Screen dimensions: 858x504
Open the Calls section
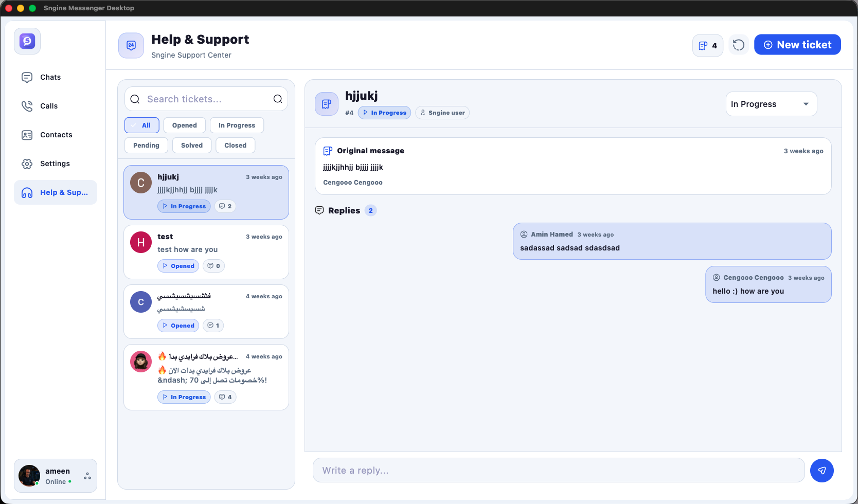pyautogui.click(x=55, y=106)
